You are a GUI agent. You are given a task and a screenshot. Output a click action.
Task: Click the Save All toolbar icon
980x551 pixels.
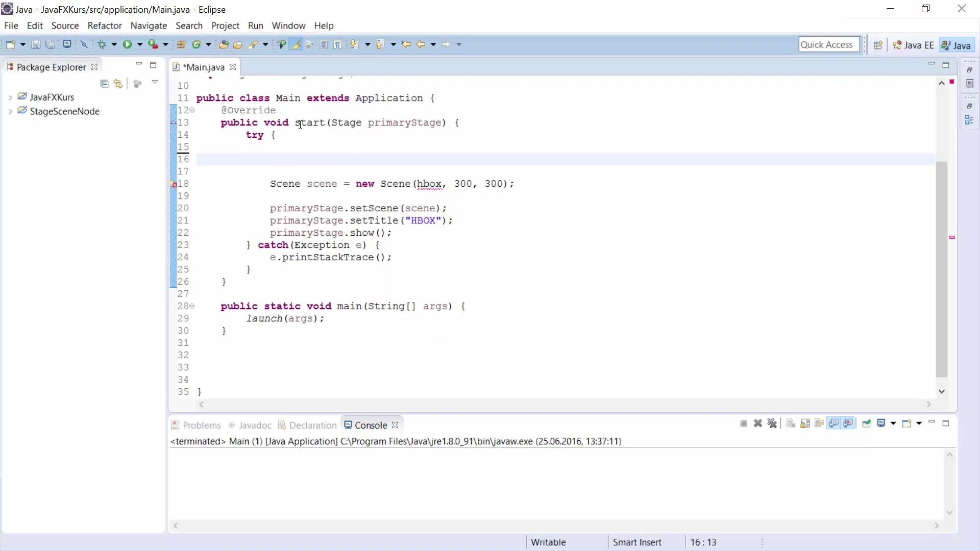(x=50, y=44)
